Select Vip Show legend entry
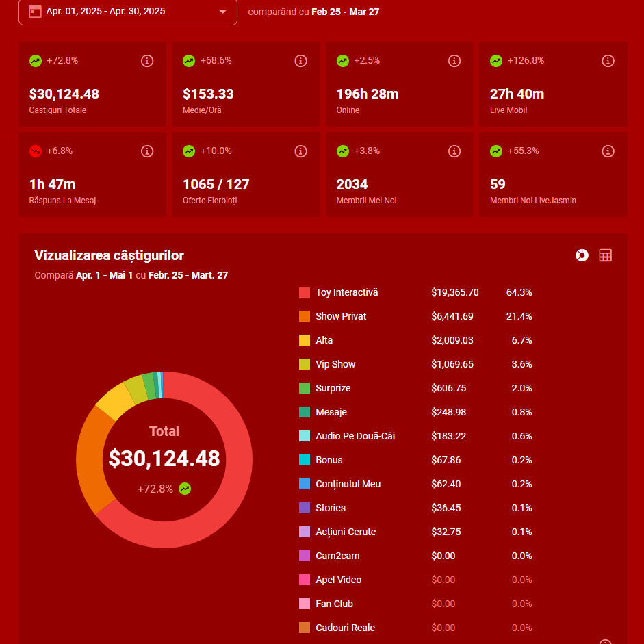644x644 pixels. coord(335,365)
